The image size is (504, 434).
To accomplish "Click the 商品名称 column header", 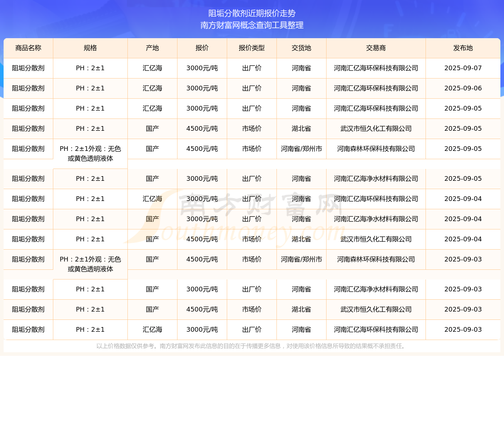I will point(28,48).
